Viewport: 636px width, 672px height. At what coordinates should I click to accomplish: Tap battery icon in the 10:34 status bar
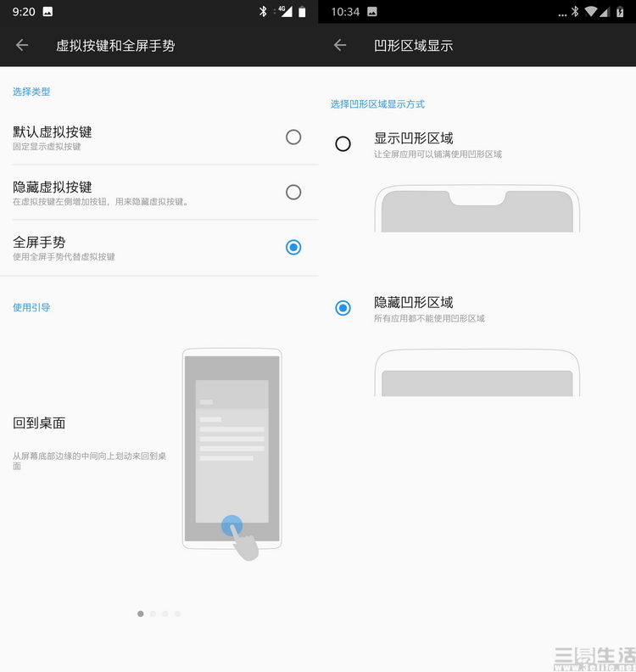point(621,12)
